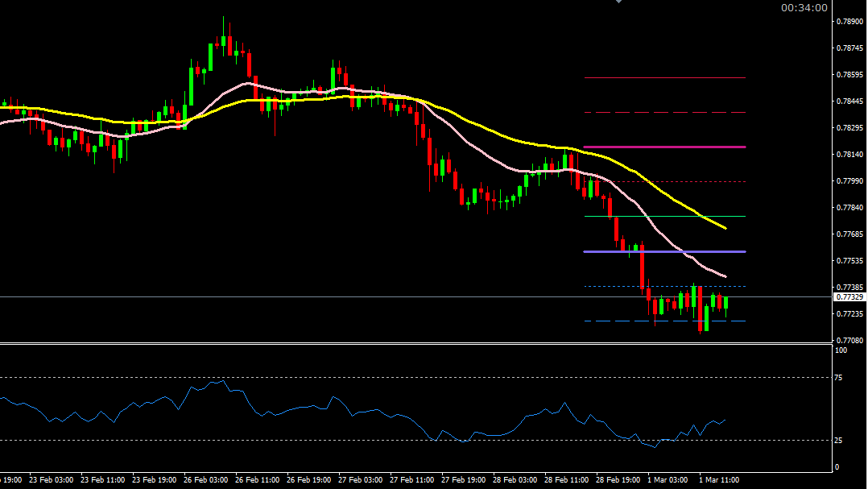Click the 28 Feb 11:00 time label
This screenshot has width=868, height=489.
(566, 480)
